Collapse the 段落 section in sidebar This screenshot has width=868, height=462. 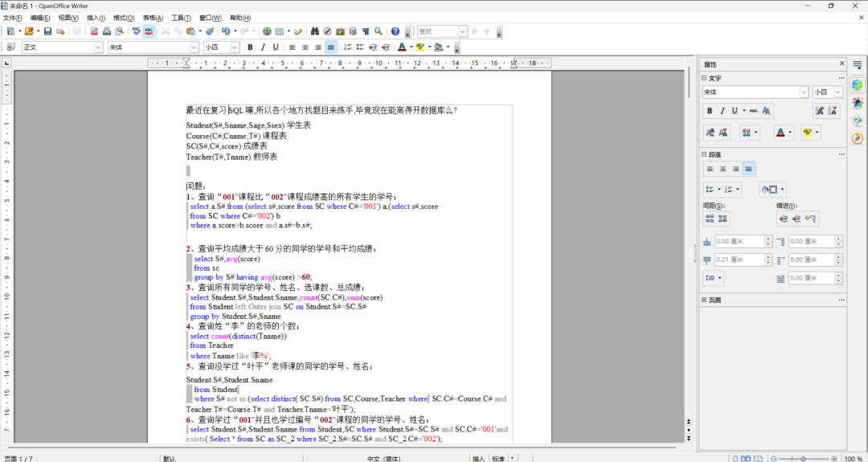click(705, 154)
